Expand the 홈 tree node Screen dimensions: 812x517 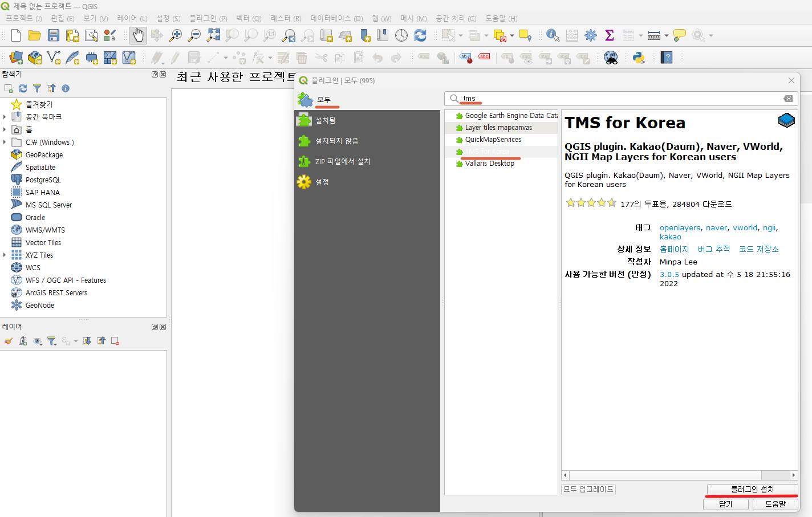(5, 129)
